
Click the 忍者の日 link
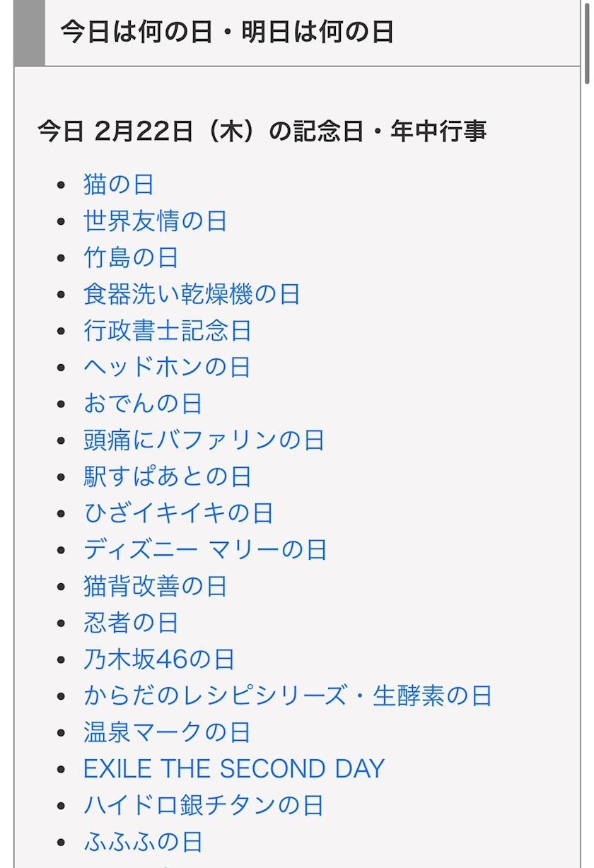[131, 623]
